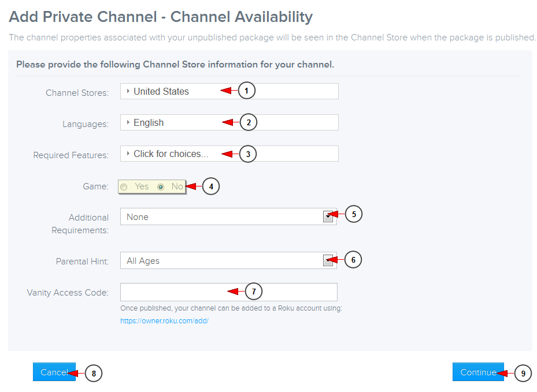This screenshot has width=537, height=392.
Task: Click the disclosure triangle beside United States
Action: tap(128, 91)
